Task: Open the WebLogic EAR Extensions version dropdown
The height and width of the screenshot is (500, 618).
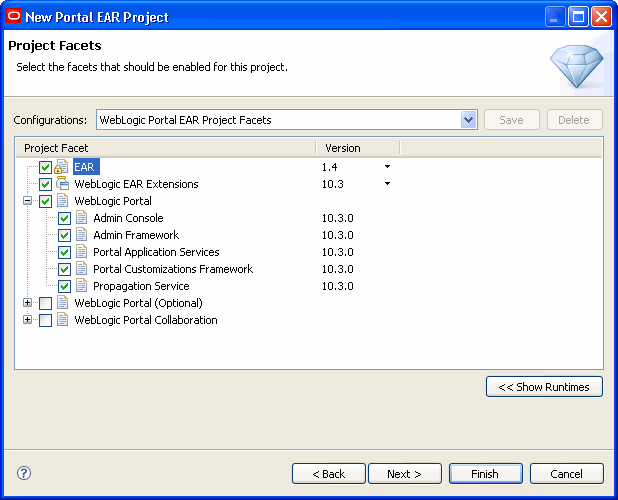Action: [387, 184]
